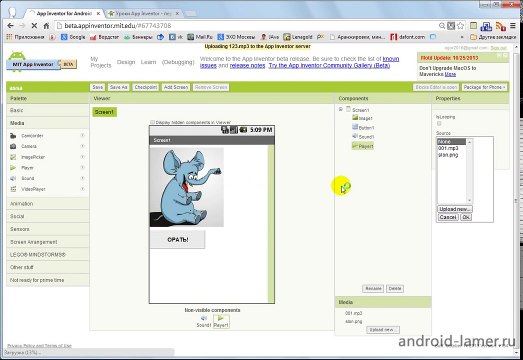This screenshot has width=523, height=360.
Task: Click the browser address bar
Action: pyautogui.click(x=247, y=26)
